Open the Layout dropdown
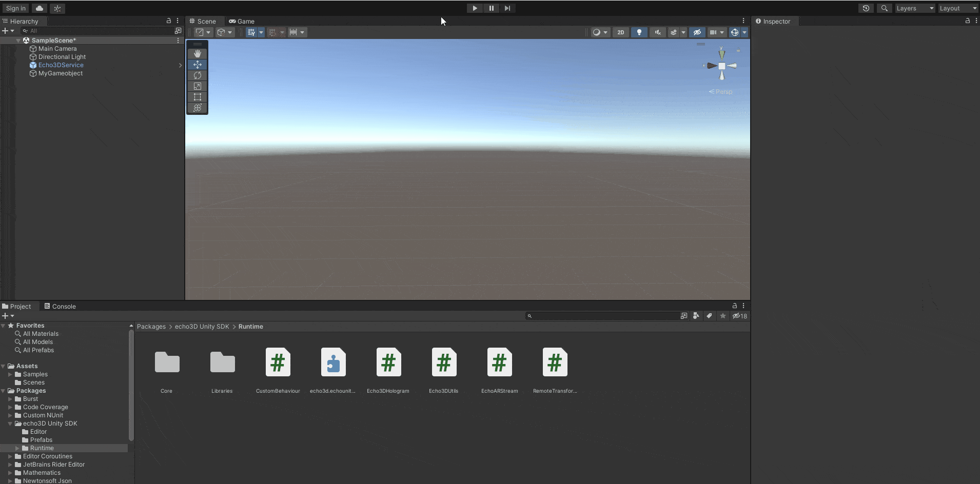 [x=957, y=8]
